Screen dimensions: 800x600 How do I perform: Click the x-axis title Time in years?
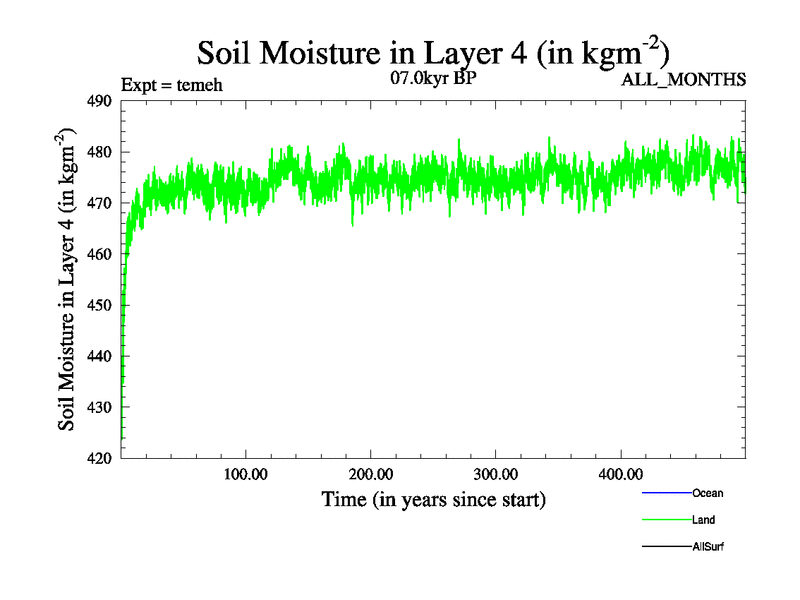433,499
